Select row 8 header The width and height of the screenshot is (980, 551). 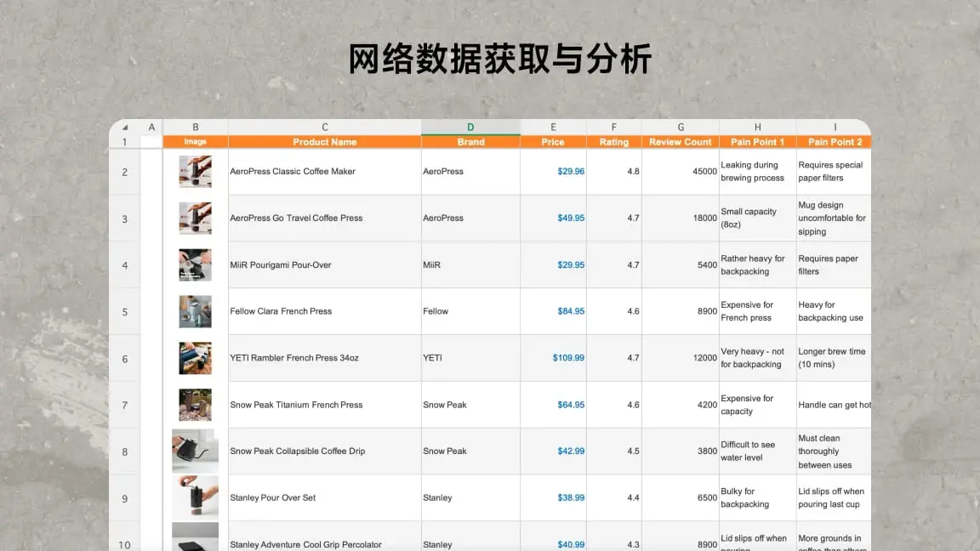click(125, 452)
